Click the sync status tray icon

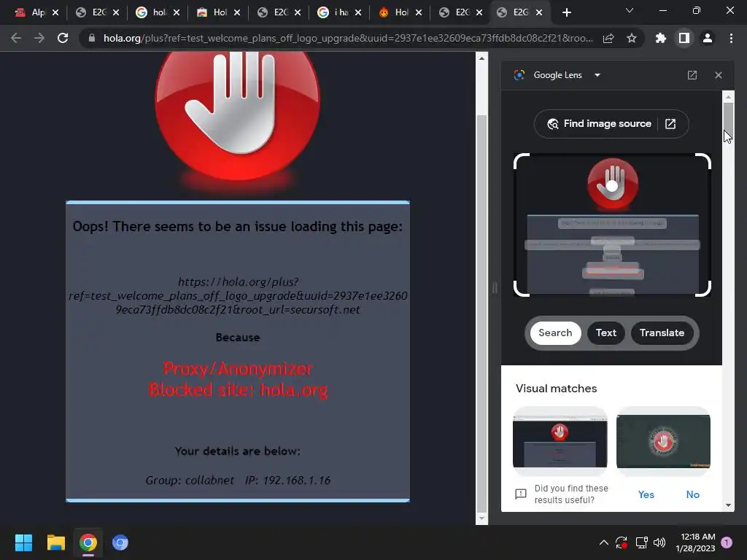[622, 542]
